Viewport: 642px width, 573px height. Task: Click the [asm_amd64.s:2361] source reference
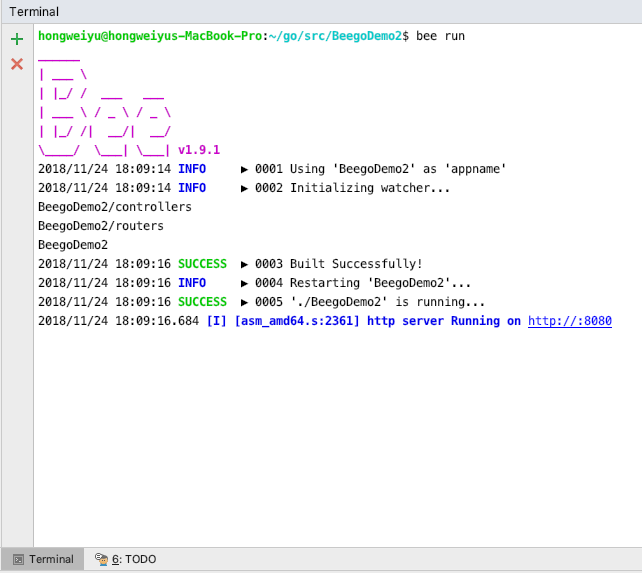point(297,321)
